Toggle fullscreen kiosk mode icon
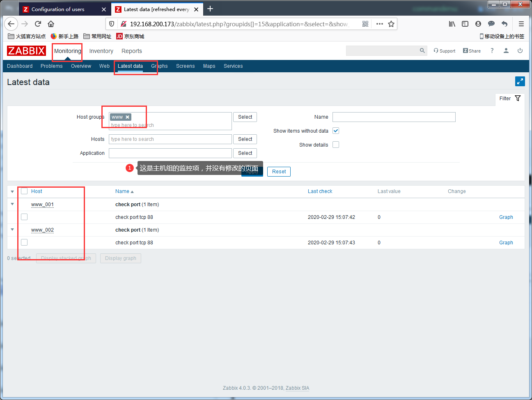532x400 pixels. 520,81
